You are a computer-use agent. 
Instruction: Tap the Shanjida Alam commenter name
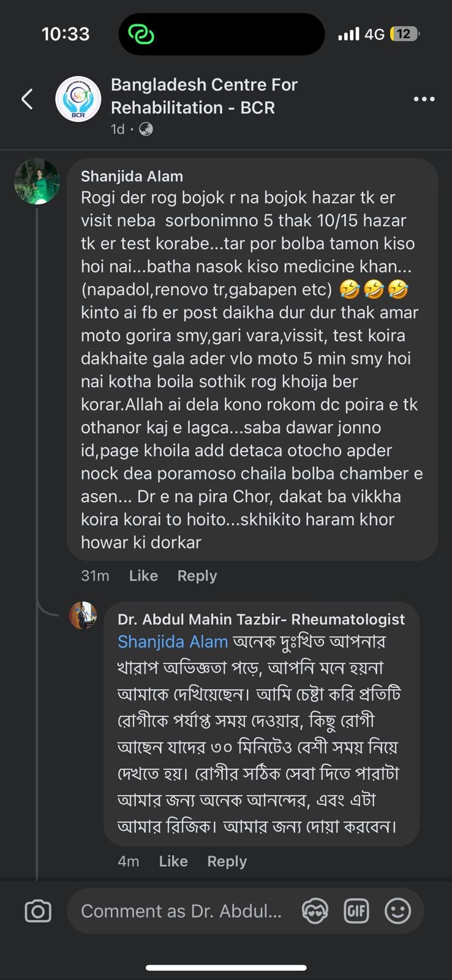[132, 176]
